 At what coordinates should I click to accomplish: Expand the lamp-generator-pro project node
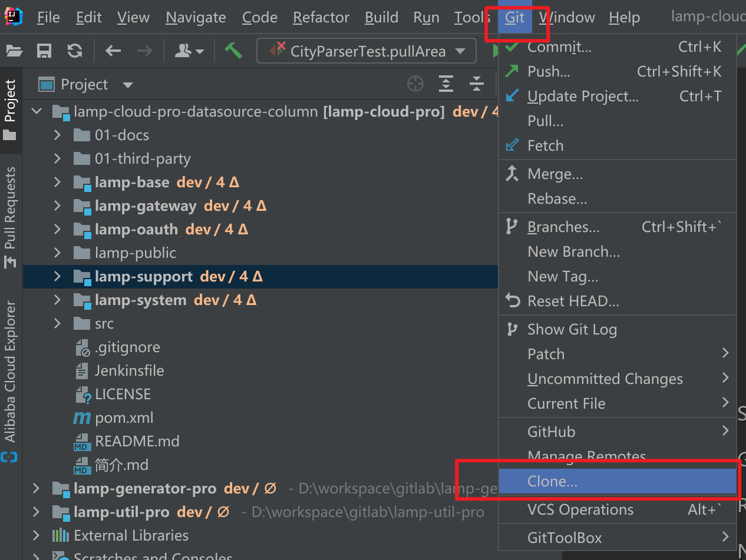tap(36, 488)
